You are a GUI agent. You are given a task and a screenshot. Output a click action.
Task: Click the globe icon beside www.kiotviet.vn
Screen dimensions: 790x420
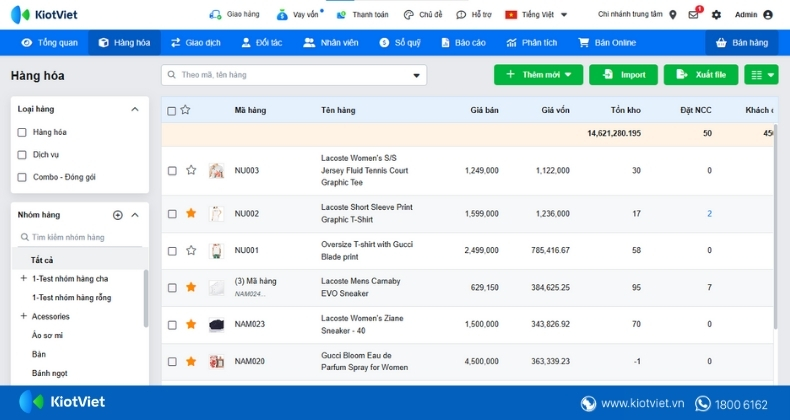(588, 404)
